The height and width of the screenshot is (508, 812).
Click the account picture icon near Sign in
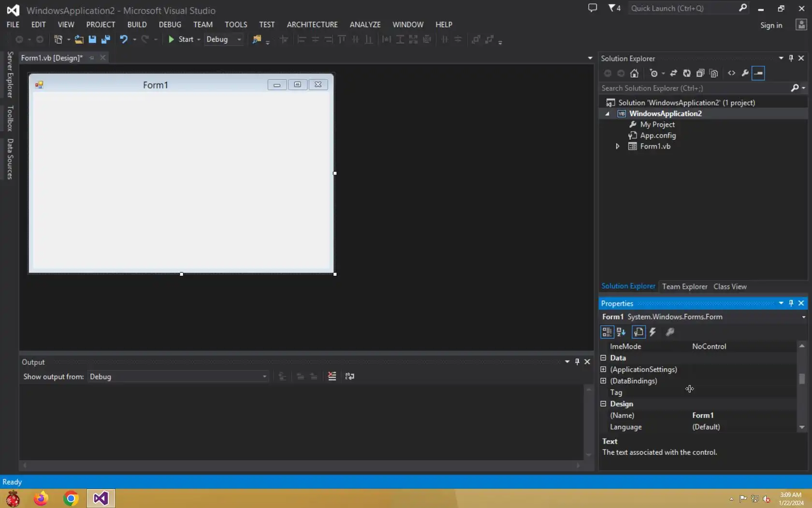pos(801,25)
